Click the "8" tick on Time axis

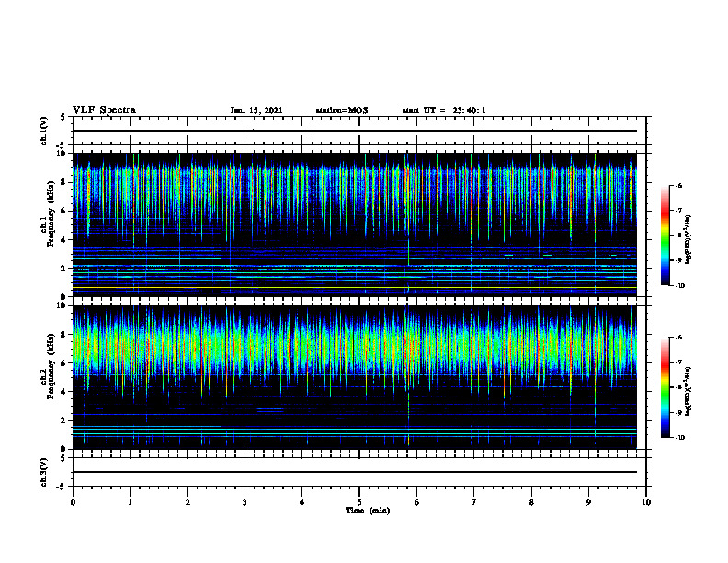point(531,502)
